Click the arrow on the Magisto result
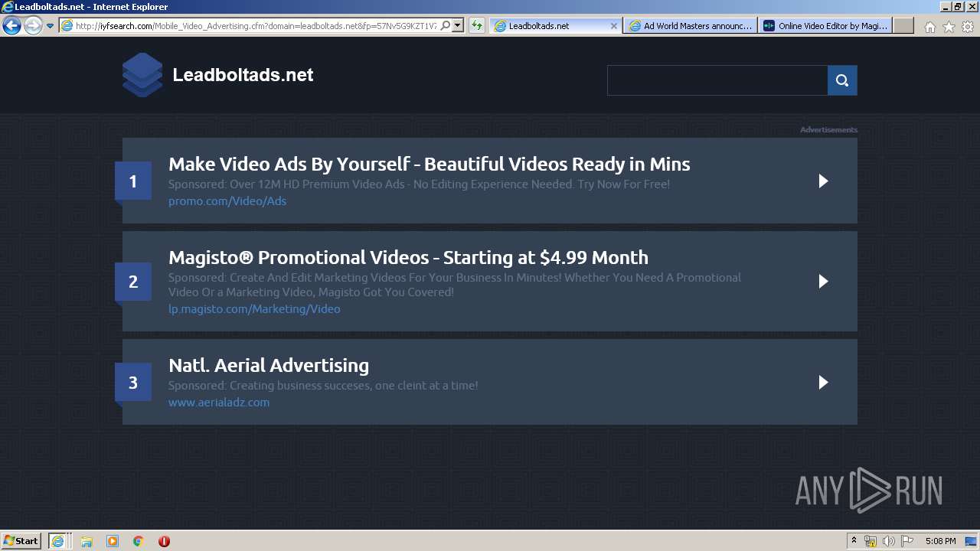 point(823,281)
